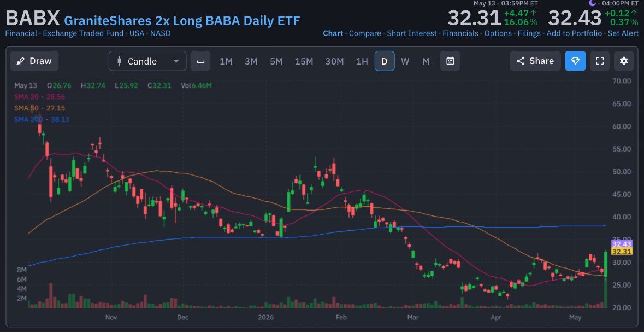Image resolution: width=644 pixels, height=332 pixels.
Task: Click the 70.00 price axis label
Action: [622, 80]
